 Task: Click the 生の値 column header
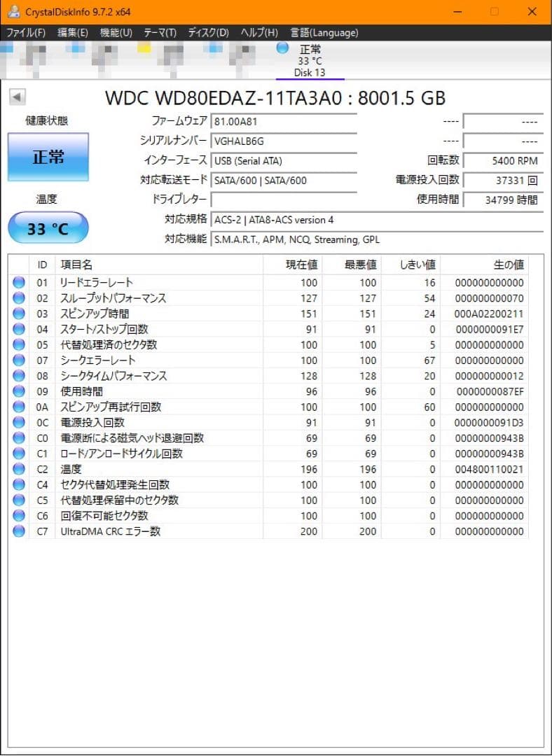point(485,264)
